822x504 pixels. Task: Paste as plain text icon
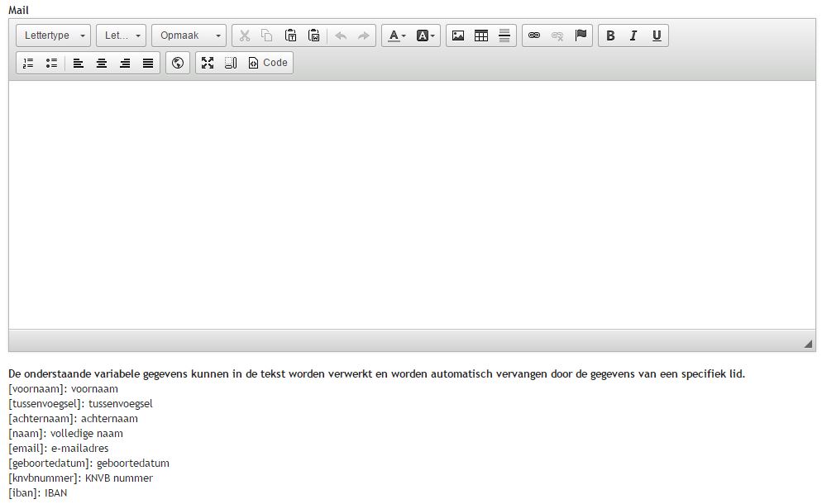pyautogui.click(x=290, y=36)
